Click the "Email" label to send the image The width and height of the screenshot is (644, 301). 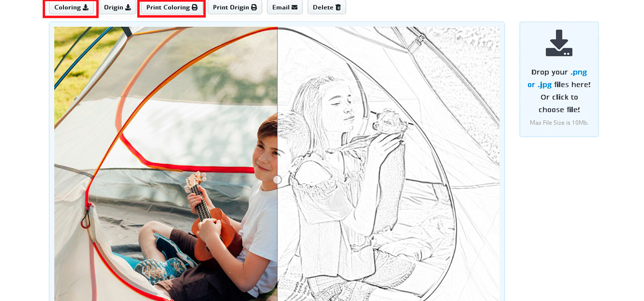[281, 8]
